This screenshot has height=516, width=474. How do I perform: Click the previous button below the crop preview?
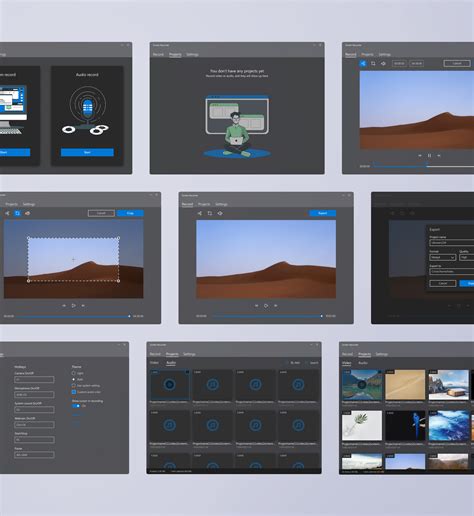coord(64,305)
